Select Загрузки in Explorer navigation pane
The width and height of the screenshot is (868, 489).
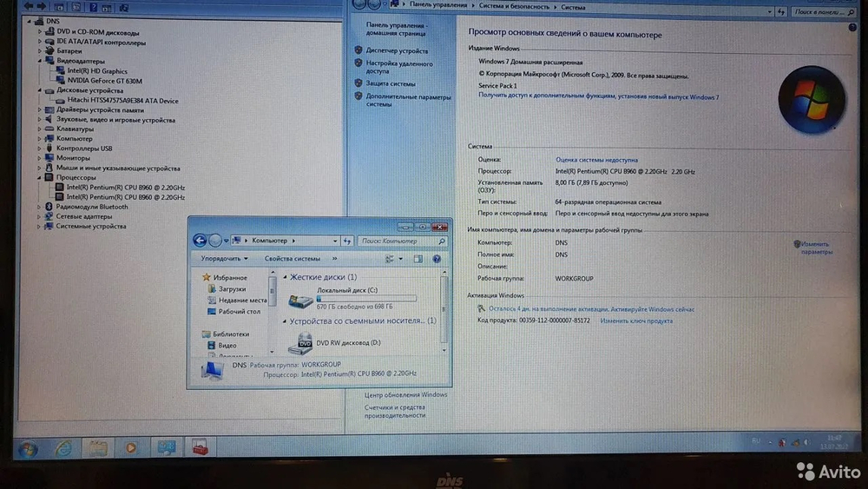pyautogui.click(x=232, y=289)
